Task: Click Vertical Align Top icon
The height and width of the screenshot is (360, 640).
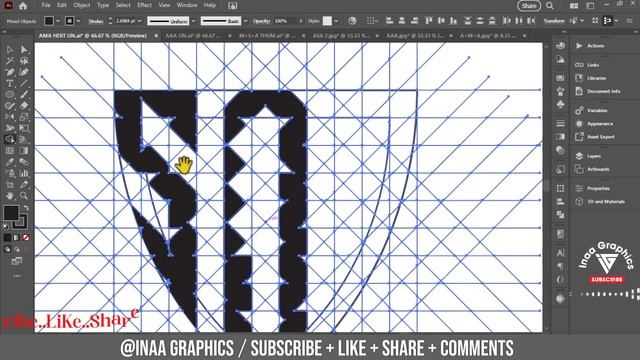Action: tap(429, 21)
